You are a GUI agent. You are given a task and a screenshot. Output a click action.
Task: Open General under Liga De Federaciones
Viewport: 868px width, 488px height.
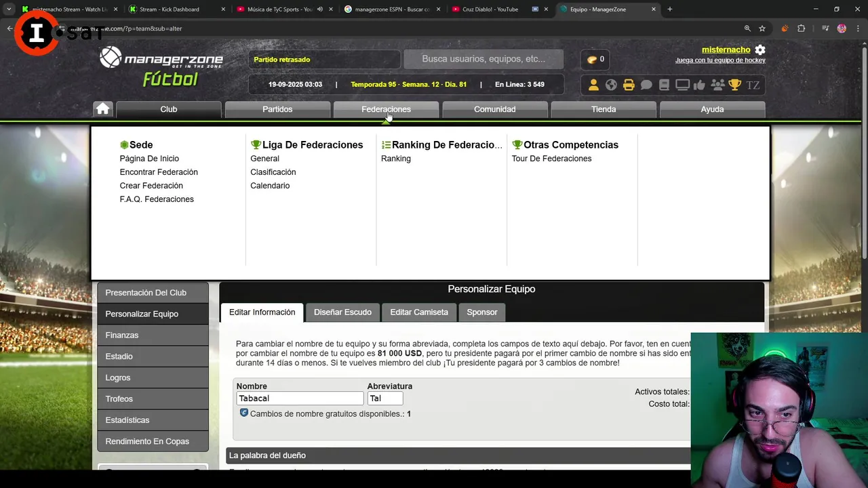pos(264,159)
